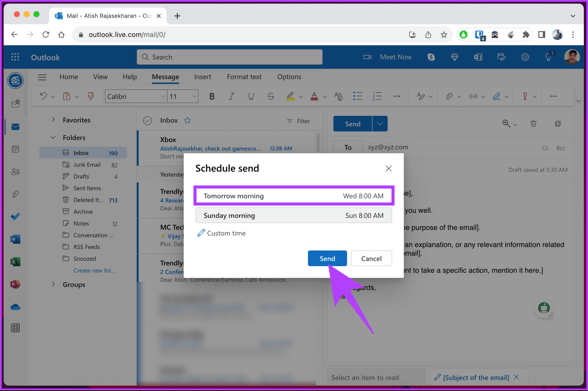
Task: Select the Message ribbon tab
Action: [x=165, y=76]
